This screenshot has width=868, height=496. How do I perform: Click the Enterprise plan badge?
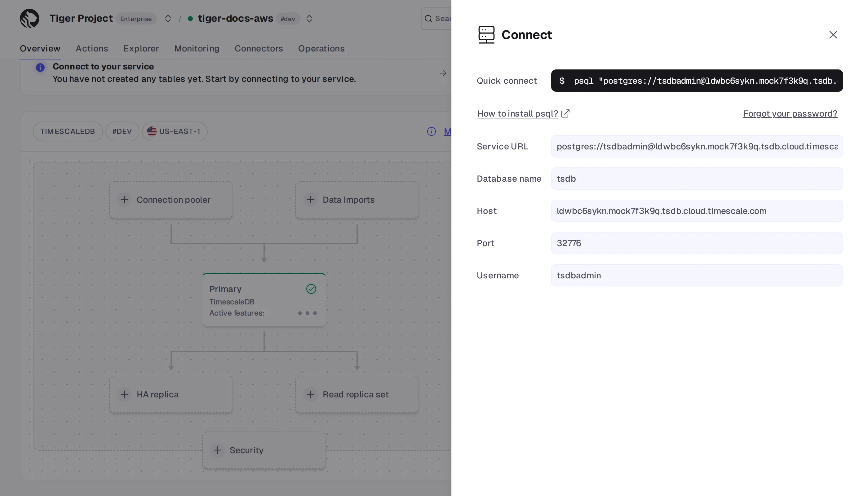136,19
